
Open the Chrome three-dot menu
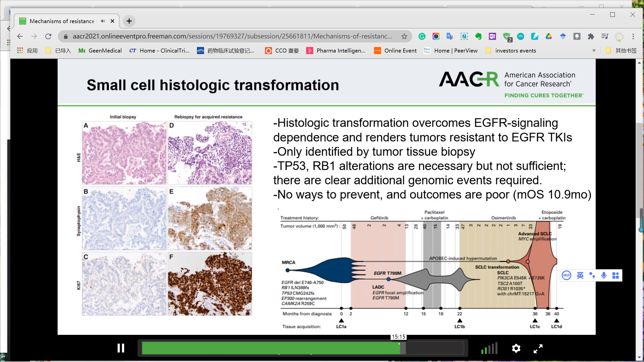click(x=633, y=36)
